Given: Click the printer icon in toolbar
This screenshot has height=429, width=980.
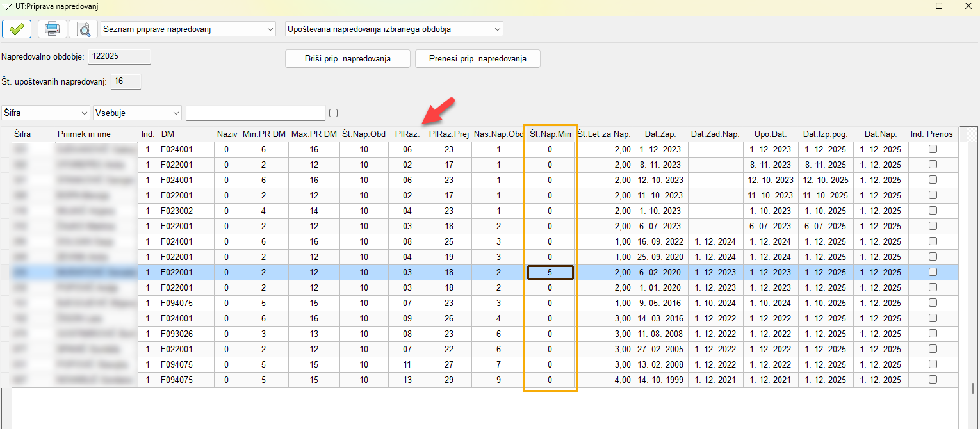Looking at the screenshot, I should (x=52, y=29).
